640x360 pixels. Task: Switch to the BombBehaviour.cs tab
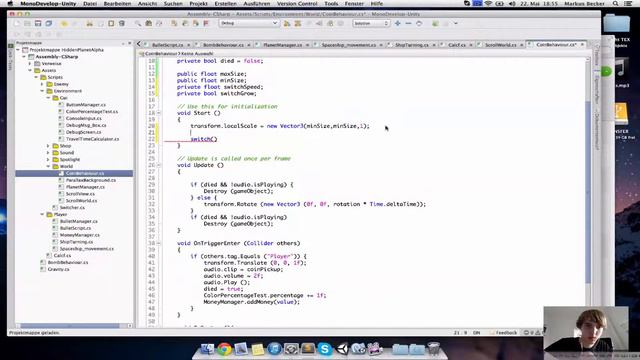click(223, 45)
